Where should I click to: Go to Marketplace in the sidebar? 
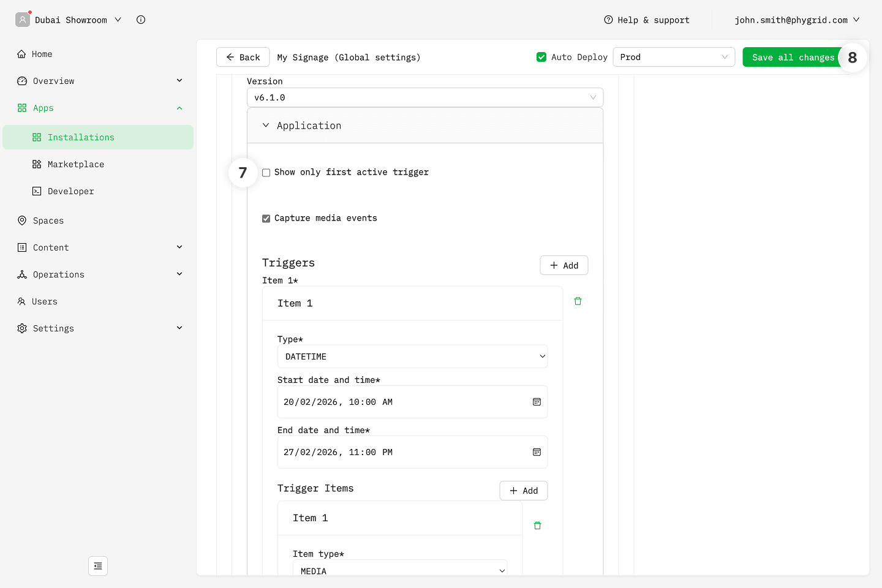[x=76, y=164]
